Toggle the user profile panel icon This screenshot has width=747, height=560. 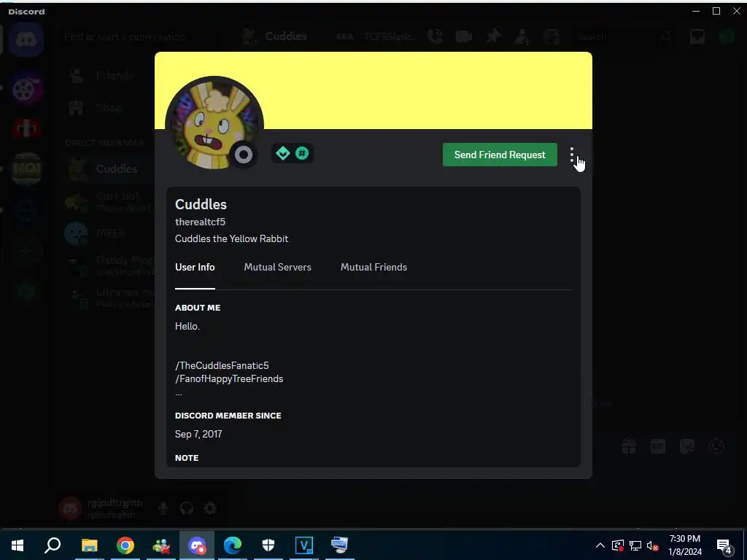551,36
